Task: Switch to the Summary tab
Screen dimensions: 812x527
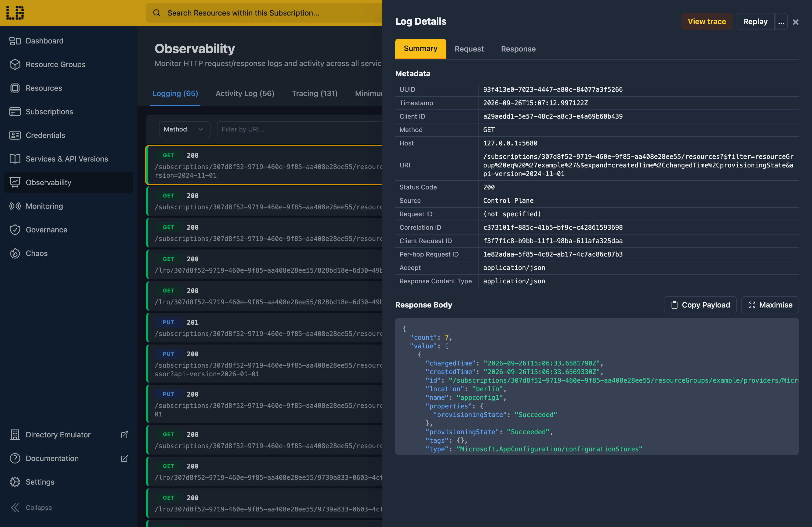Action: tap(420, 49)
